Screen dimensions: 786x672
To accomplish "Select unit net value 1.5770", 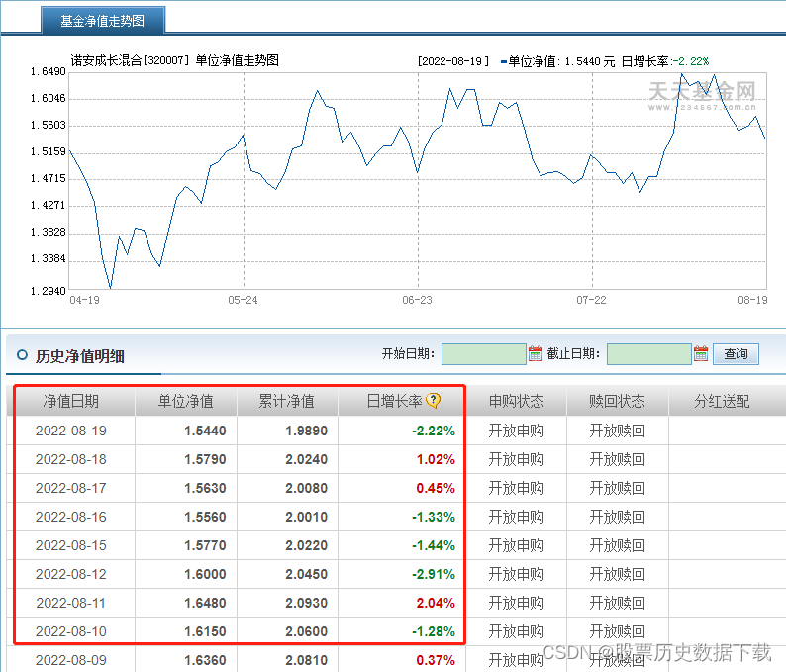I will (x=205, y=545).
